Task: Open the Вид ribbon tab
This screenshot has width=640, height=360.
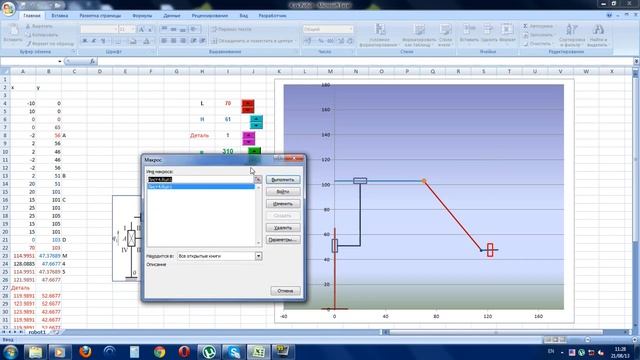Action: click(x=244, y=16)
